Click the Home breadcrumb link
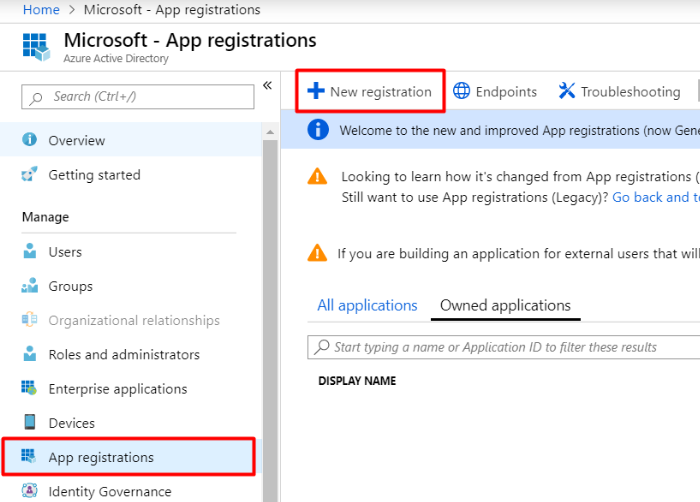 (41, 10)
